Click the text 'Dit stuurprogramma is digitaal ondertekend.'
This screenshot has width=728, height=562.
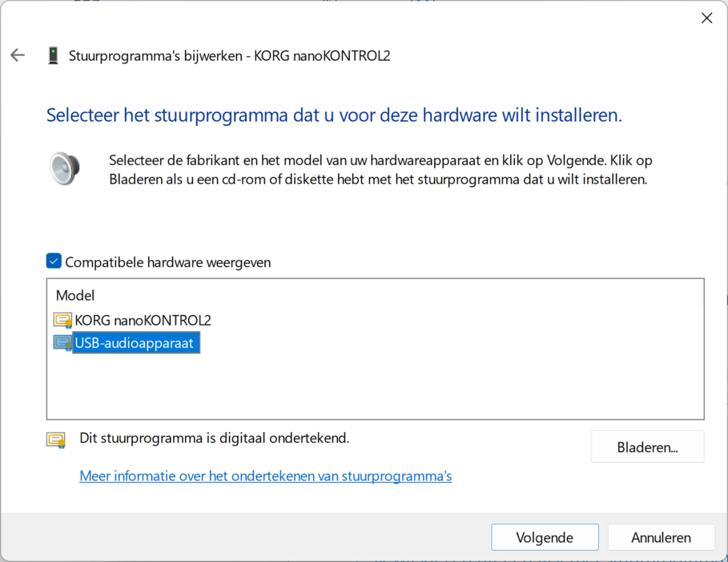(215, 438)
